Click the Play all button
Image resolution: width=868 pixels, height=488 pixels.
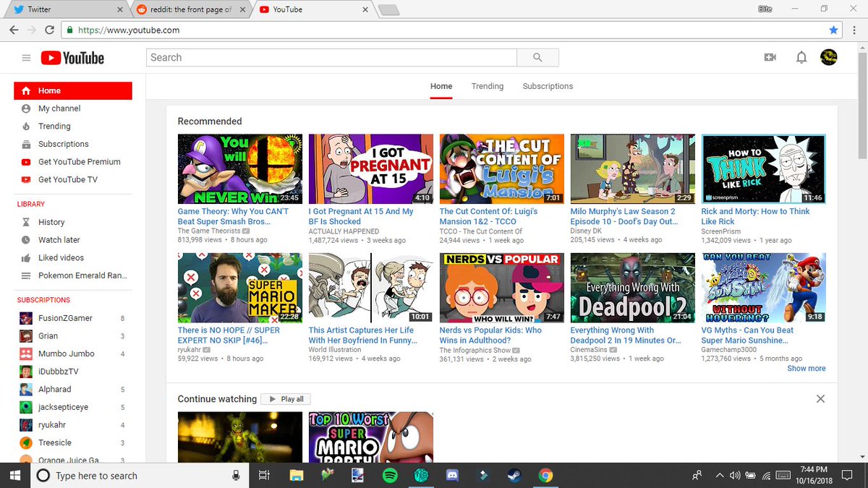(x=286, y=399)
